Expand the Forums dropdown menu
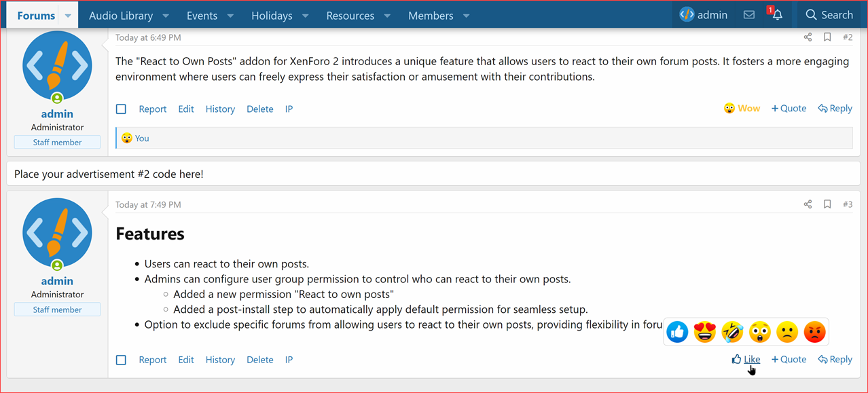The image size is (868, 393). (67, 14)
